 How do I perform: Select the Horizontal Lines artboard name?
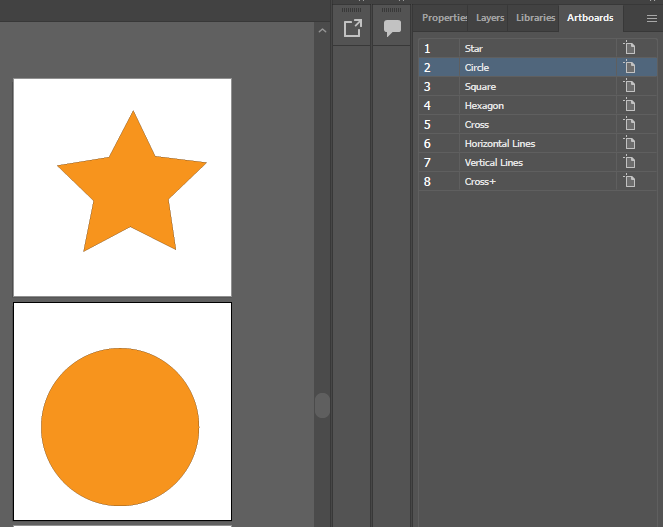tap(500, 144)
